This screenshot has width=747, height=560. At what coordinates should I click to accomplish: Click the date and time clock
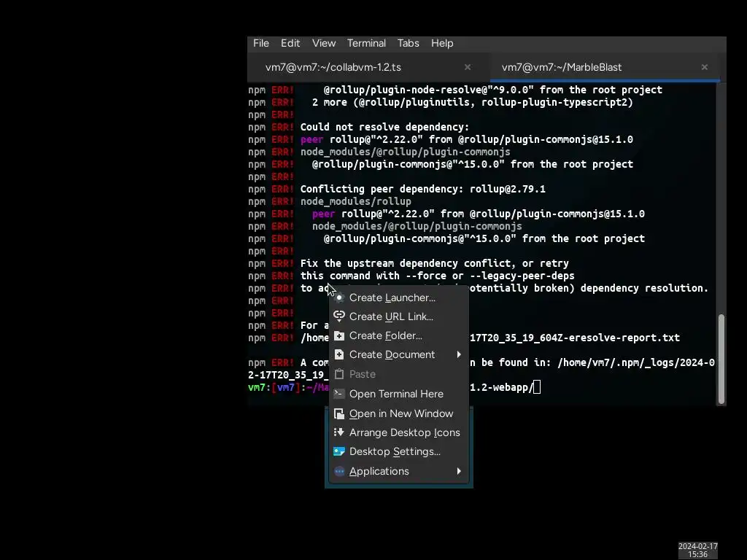point(698,550)
